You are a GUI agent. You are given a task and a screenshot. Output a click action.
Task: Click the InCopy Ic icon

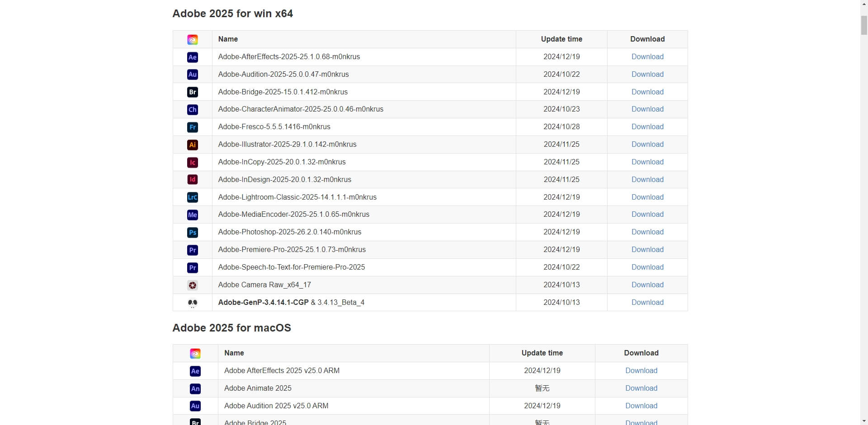(x=192, y=163)
